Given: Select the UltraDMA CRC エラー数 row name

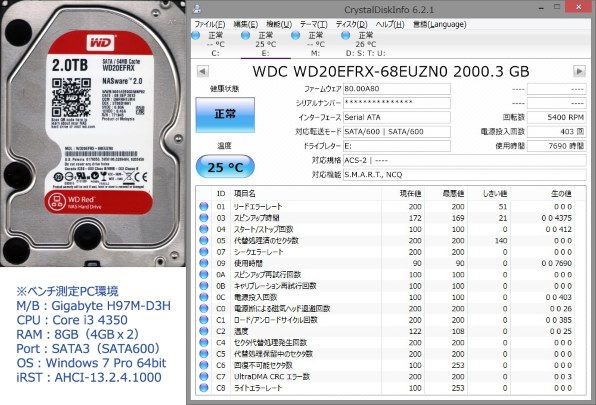Looking at the screenshot, I should pyautogui.click(x=272, y=377).
